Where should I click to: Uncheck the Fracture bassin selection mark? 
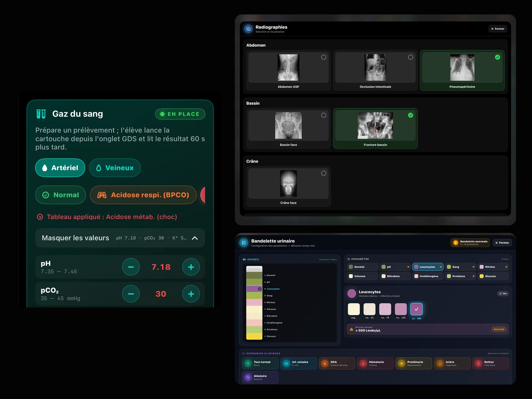point(410,115)
